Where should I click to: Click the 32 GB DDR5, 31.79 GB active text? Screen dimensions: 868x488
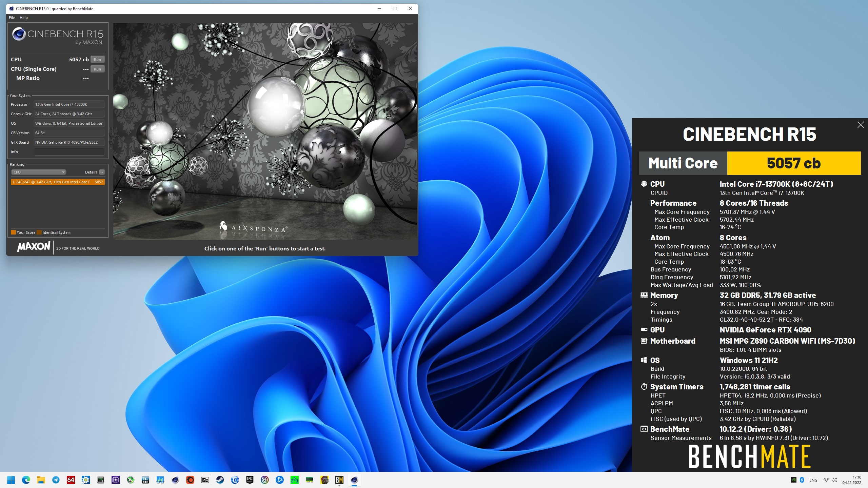[x=768, y=295]
